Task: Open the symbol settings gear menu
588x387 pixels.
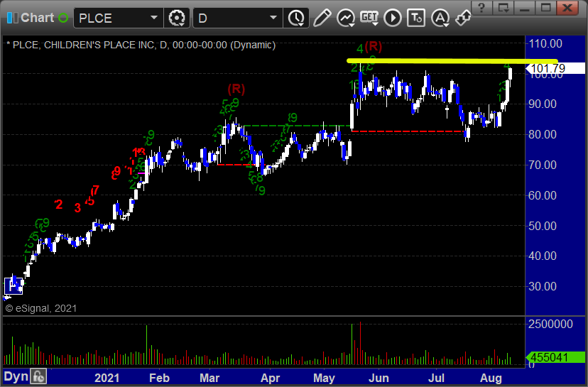Action: click(177, 18)
